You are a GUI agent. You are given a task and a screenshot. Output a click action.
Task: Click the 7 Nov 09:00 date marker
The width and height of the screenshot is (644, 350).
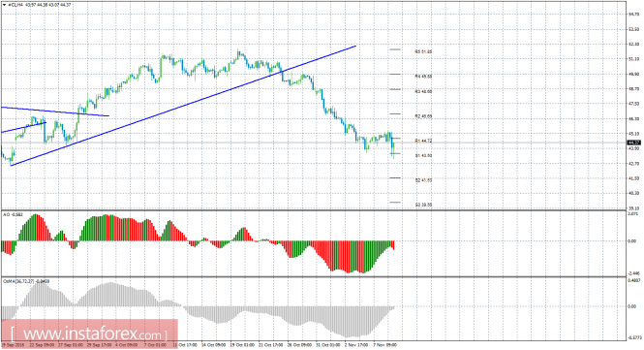(x=384, y=345)
